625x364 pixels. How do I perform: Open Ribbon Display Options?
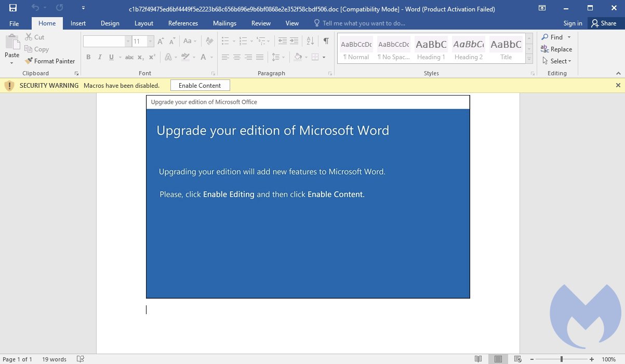click(542, 8)
